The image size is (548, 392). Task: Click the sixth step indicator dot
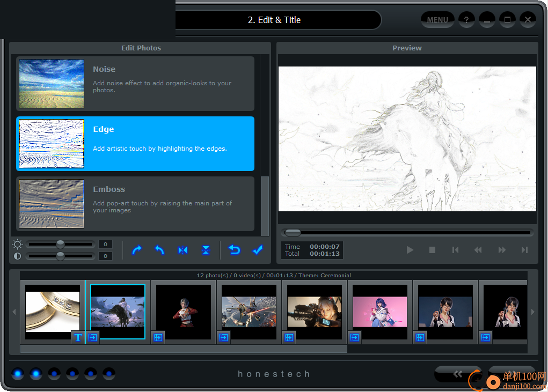point(109,374)
